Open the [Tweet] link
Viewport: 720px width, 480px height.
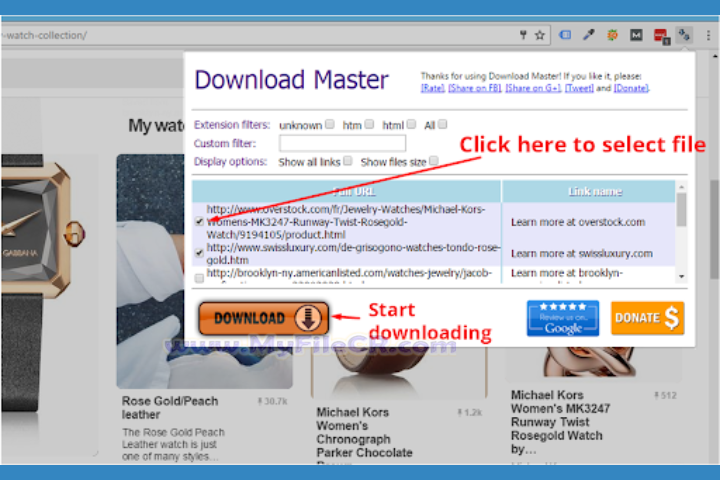click(x=579, y=88)
